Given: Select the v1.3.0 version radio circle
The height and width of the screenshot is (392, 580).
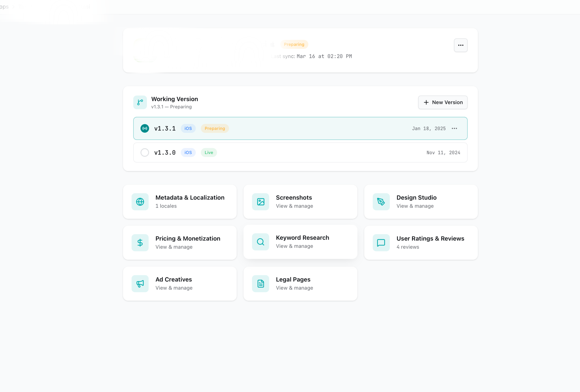Looking at the screenshot, I should 145,152.
